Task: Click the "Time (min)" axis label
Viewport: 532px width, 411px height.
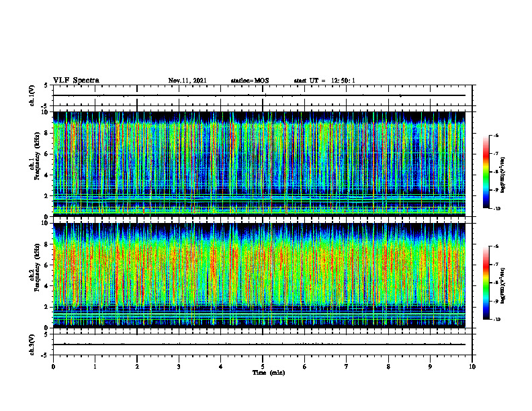Action: click(269, 373)
